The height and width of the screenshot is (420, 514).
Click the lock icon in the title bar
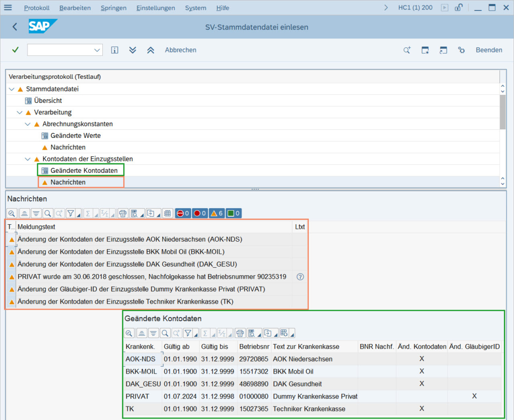tap(459, 7)
